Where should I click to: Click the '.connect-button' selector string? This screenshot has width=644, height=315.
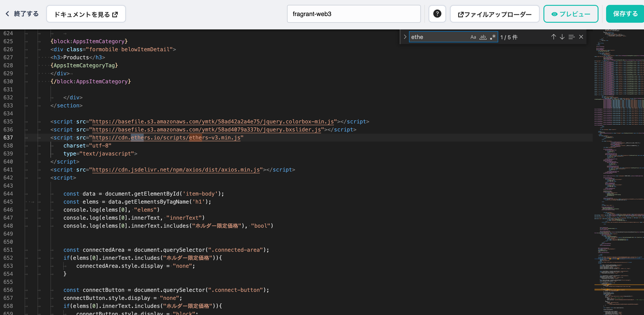tap(235, 290)
